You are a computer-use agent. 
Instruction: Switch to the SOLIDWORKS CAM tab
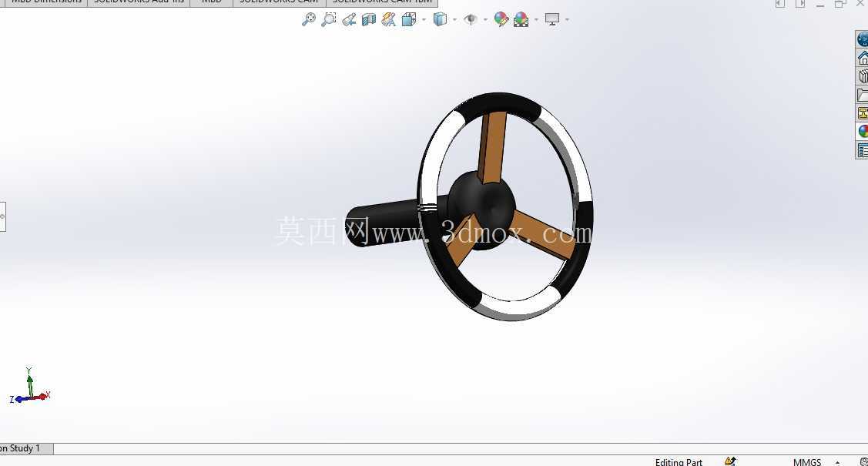click(x=279, y=2)
